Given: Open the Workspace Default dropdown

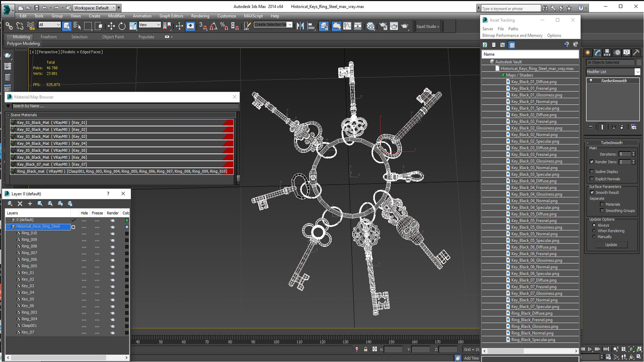Looking at the screenshot, I should coord(94,8).
